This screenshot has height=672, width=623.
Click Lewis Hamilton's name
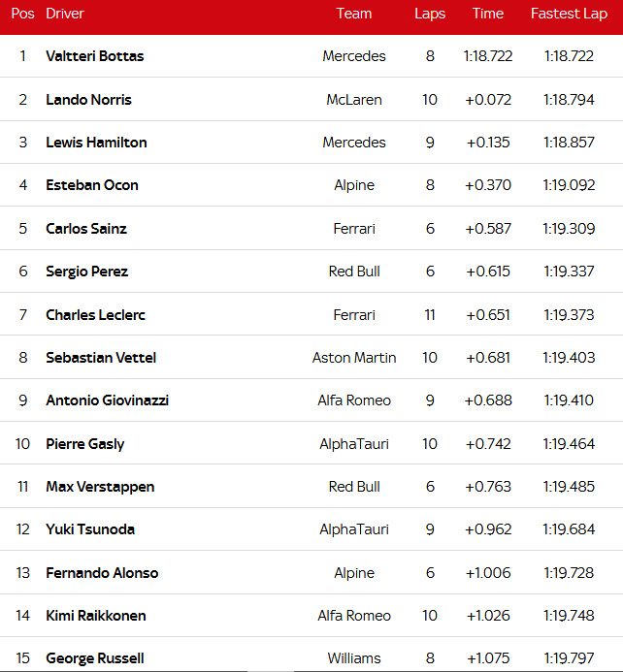(x=96, y=143)
